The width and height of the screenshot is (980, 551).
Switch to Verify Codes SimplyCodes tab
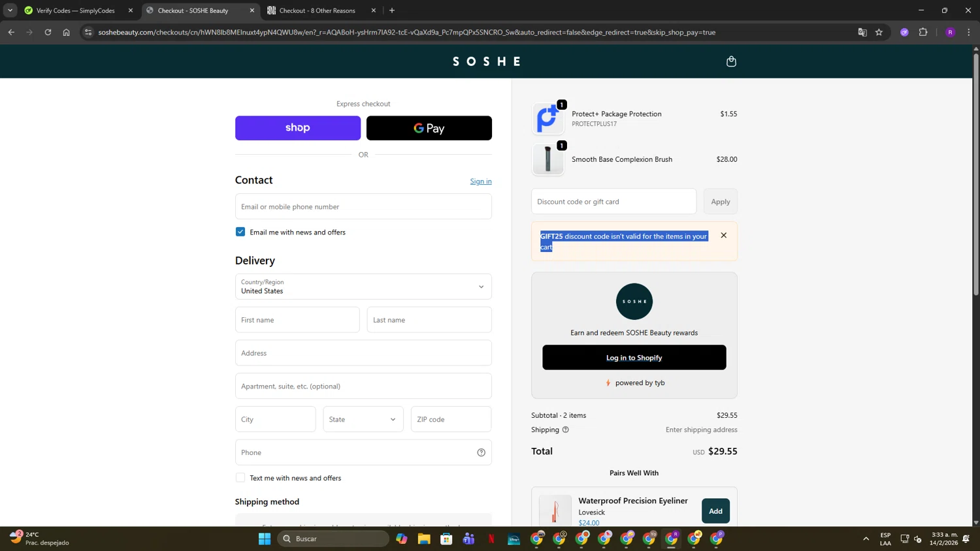75,10
